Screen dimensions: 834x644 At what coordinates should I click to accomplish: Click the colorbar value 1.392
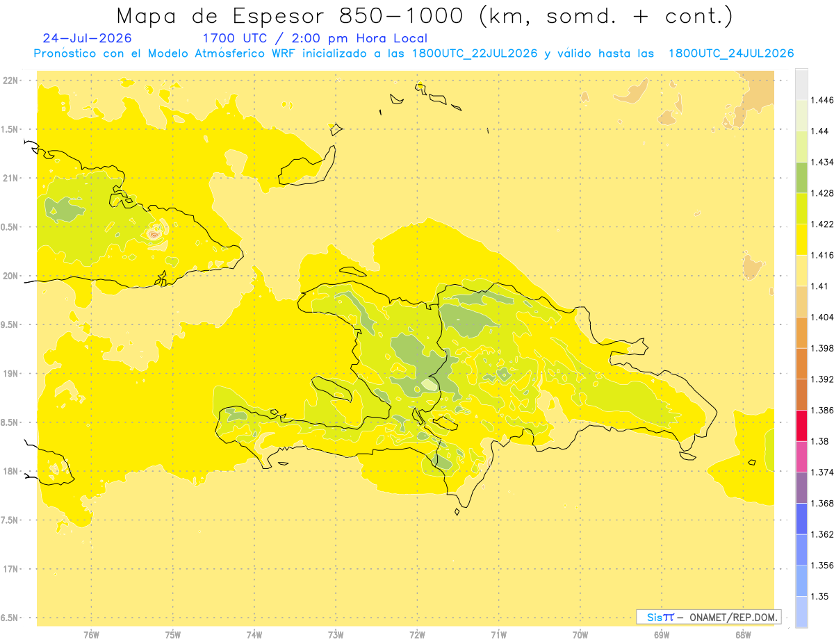pos(823,379)
